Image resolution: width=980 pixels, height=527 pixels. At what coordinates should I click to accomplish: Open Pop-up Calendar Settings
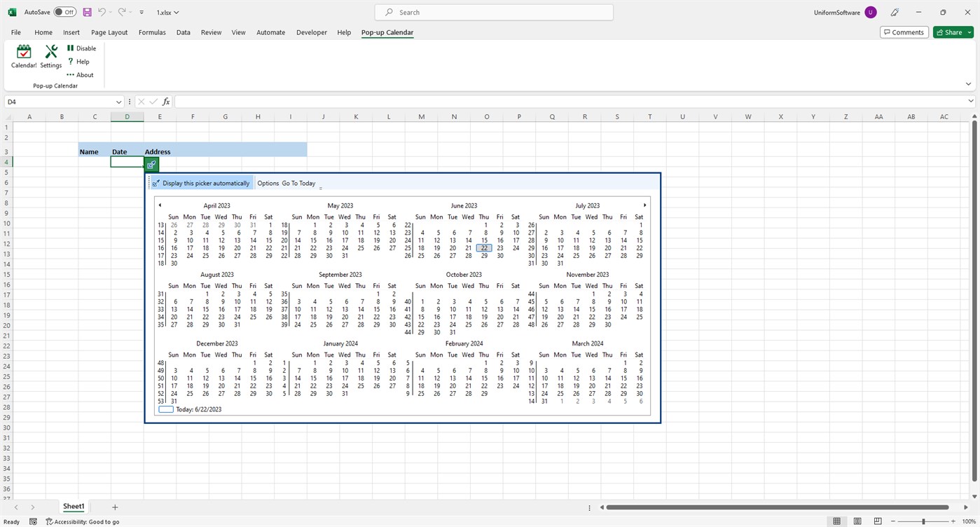[x=50, y=55]
